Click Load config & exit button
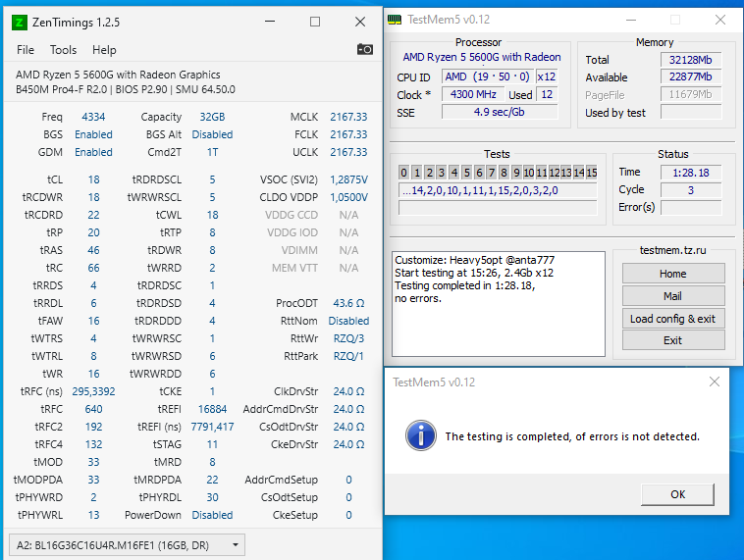Viewport: 744px width, 560px height. coord(672,319)
